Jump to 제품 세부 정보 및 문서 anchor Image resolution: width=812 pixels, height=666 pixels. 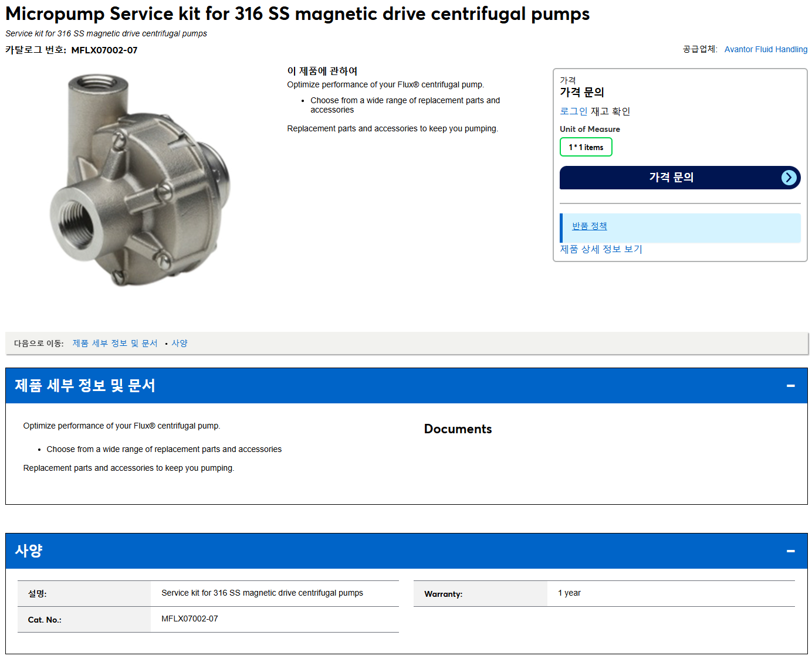click(x=115, y=344)
